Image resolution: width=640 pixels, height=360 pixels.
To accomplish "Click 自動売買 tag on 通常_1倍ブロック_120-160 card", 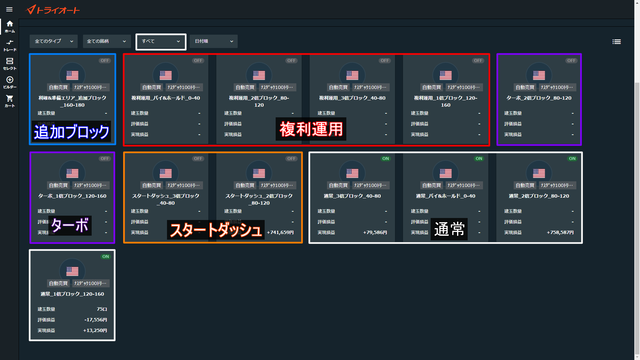I will [58, 283].
